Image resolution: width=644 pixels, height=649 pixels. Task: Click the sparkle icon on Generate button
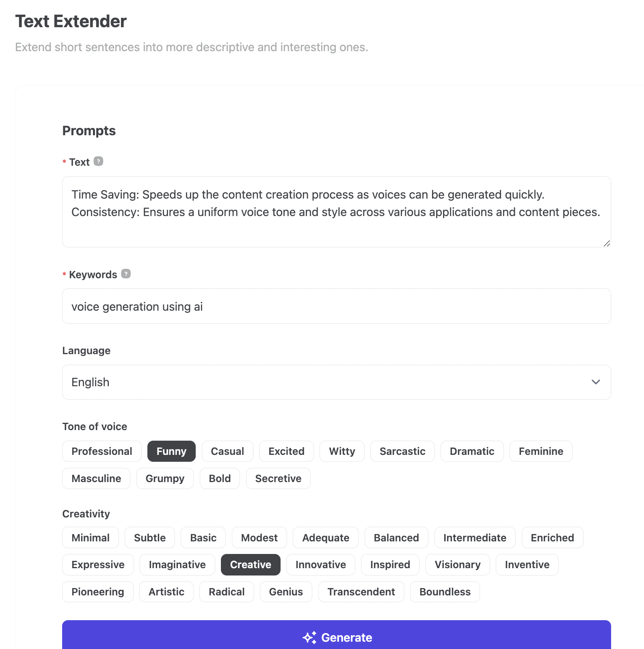click(309, 638)
